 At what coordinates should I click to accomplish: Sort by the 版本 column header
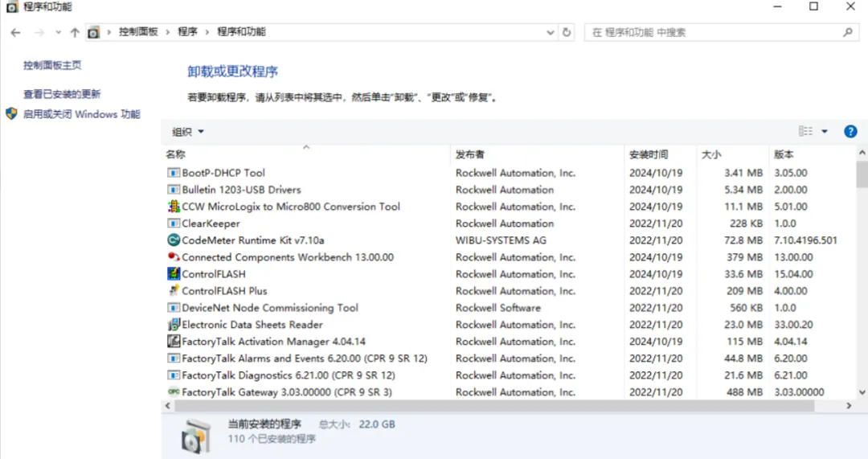(812, 154)
